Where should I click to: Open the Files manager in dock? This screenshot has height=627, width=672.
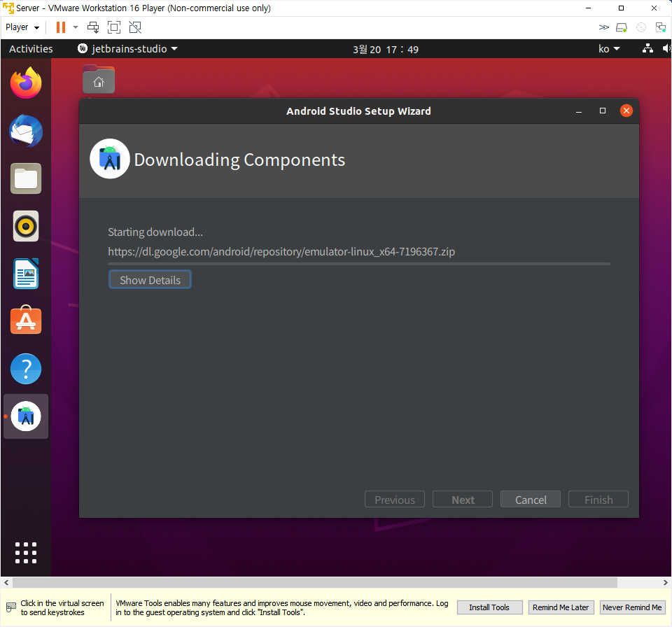pyautogui.click(x=26, y=178)
